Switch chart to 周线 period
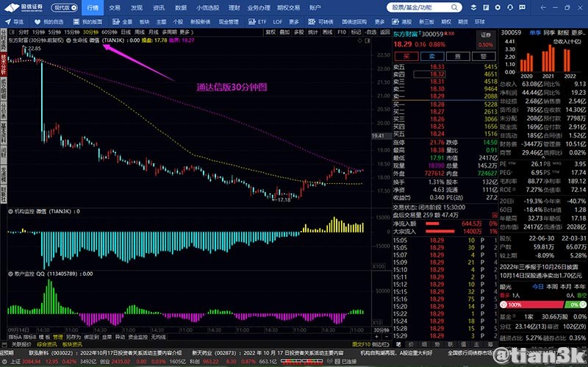The height and width of the screenshot is (367, 588). (x=140, y=32)
